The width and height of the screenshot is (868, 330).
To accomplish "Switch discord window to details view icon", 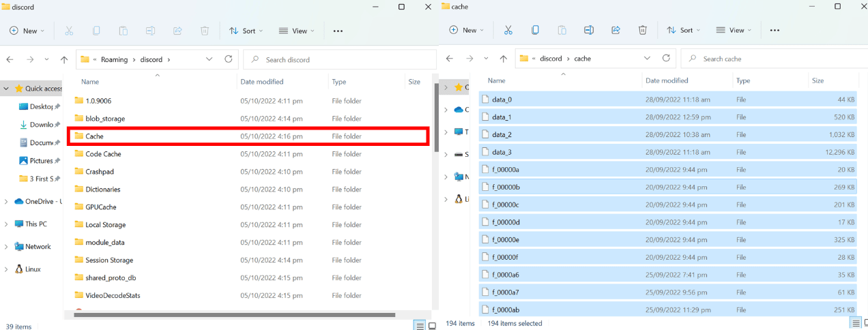I will 420,325.
